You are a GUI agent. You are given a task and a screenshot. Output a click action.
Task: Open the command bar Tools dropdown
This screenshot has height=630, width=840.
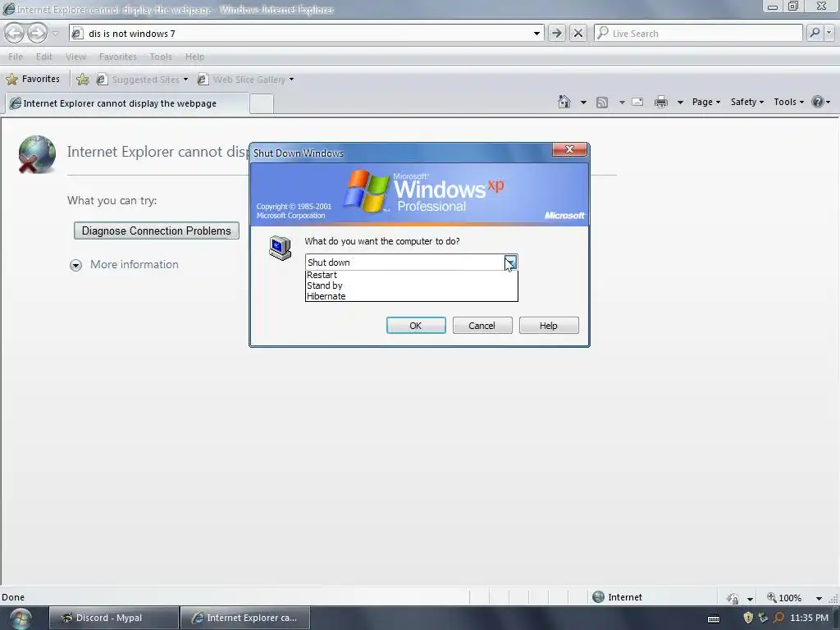[x=788, y=102]
